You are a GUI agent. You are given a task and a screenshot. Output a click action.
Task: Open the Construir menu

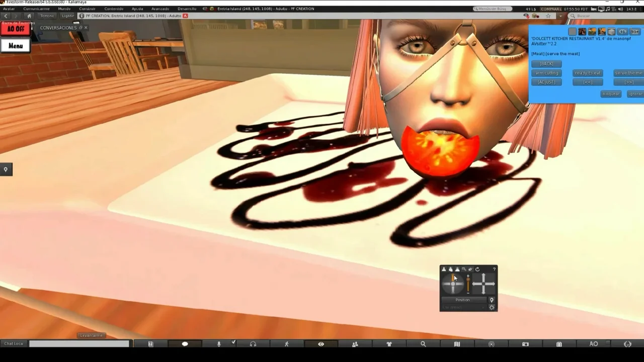(87, 9)
